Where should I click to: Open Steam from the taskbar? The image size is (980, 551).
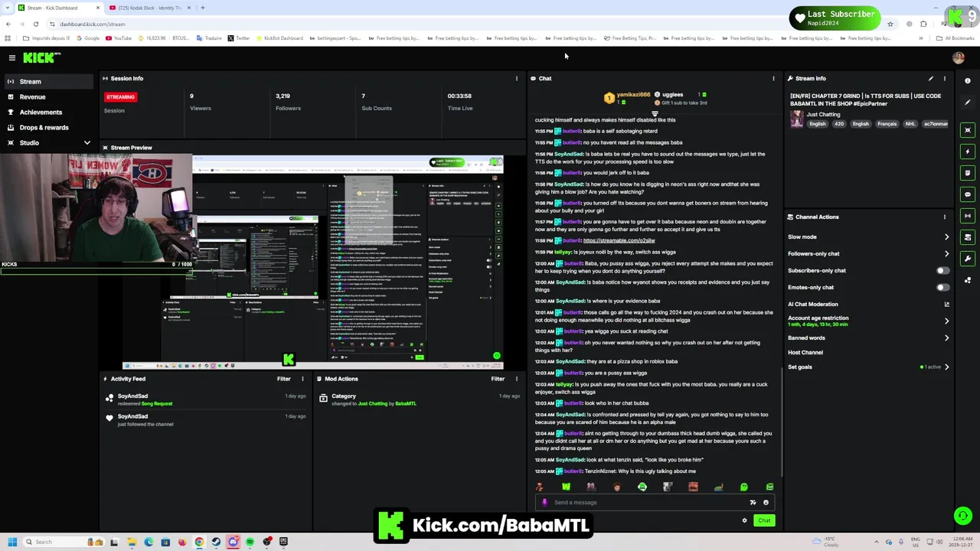(x=216, y=542)
